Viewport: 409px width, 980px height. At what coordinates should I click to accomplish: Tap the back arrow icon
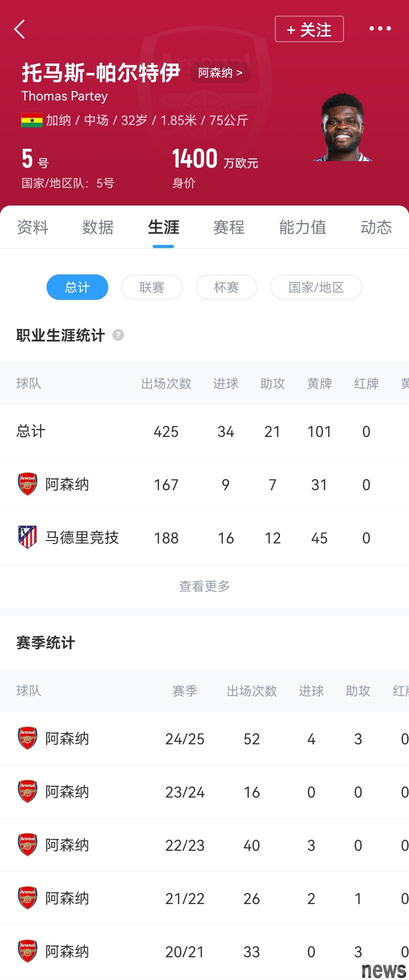point(20,29)
